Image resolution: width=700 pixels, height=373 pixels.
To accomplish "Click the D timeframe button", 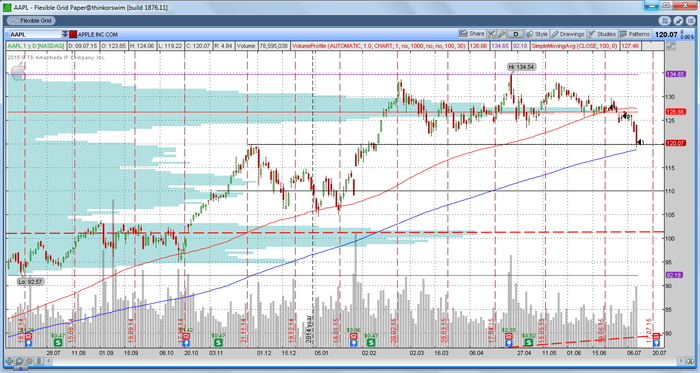I will point(516,34).
